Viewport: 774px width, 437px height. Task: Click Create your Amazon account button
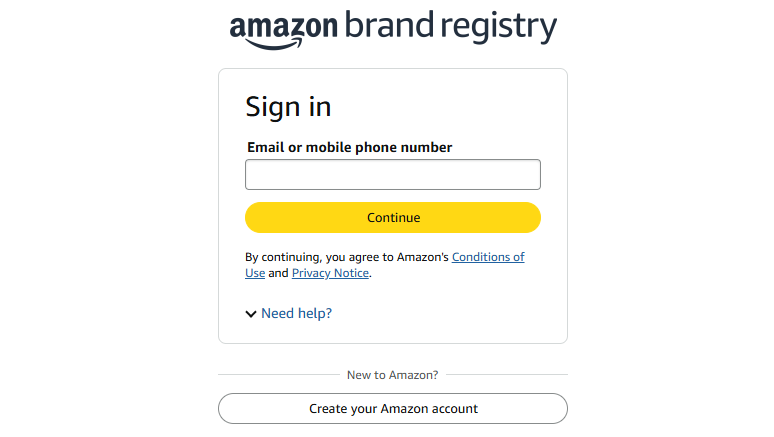coord(393,408)
